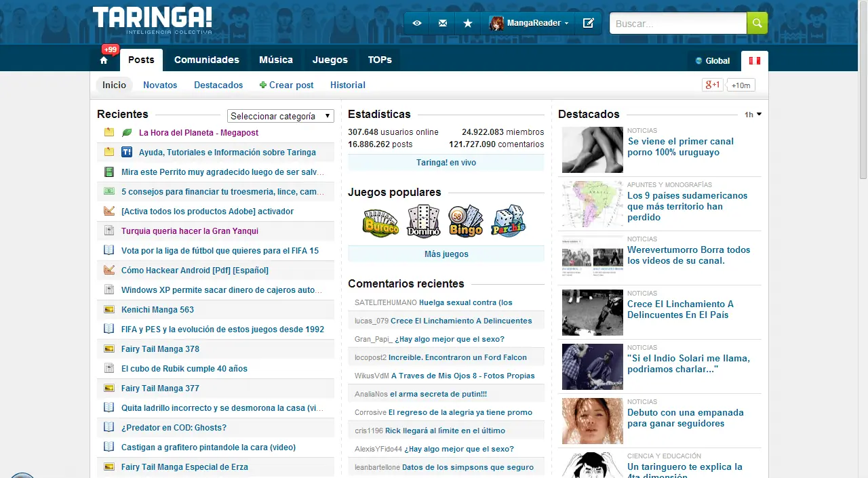Image resolution: width=868 pixels, height=478 pixels.
Task: Click the yellow sticky folder icon beside La Hora del Planeta
Action: [109, 133]
